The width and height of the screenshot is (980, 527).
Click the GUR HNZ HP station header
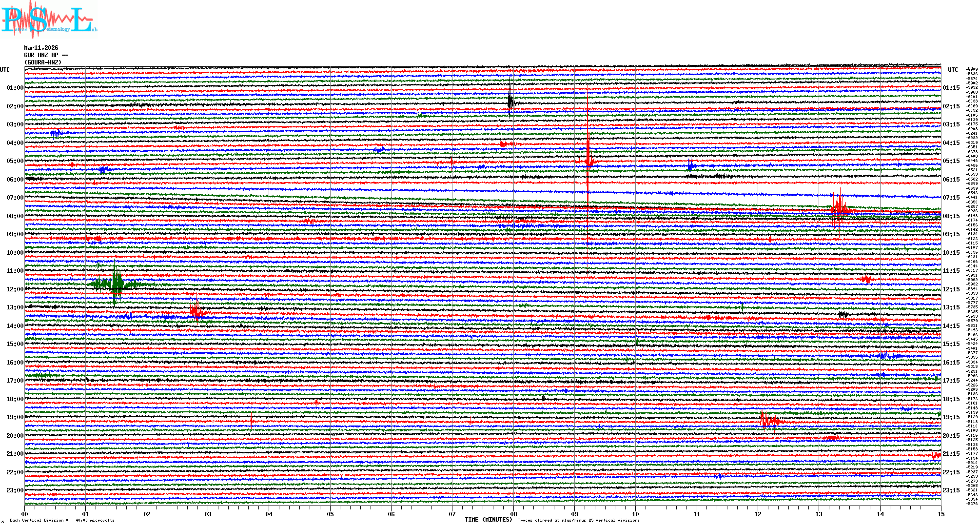click(x=46, y=55)
